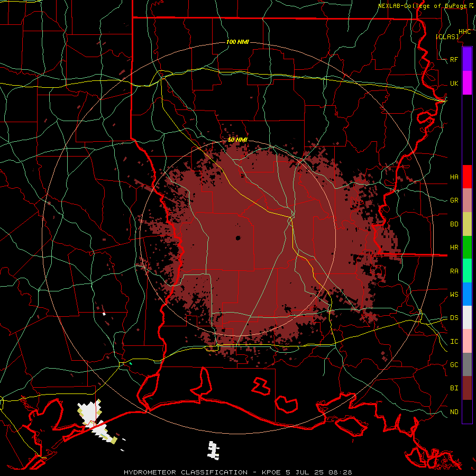Click the GC gray legend swatch
The height and width of the screenshot is (476, 476).
click(x=467, y=364)
